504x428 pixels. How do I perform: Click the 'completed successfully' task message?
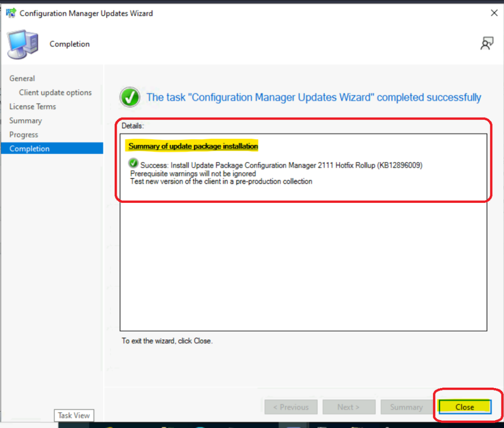314,97
